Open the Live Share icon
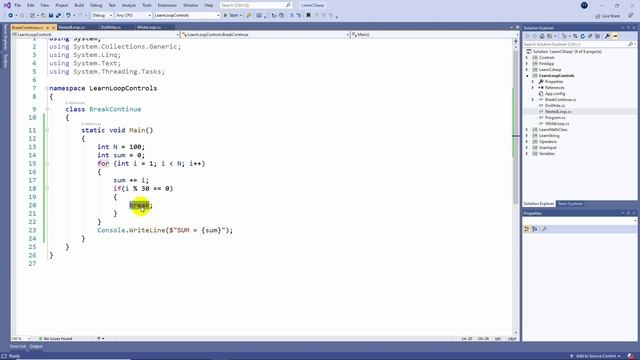This screenshot has height=360, width=640. 598,16
